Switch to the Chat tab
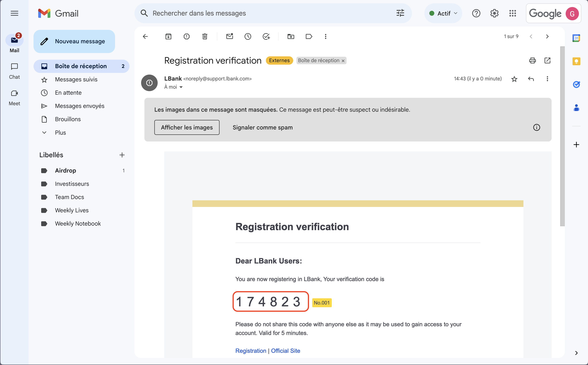This screenshot has width=588, height=365. [14, 71]
